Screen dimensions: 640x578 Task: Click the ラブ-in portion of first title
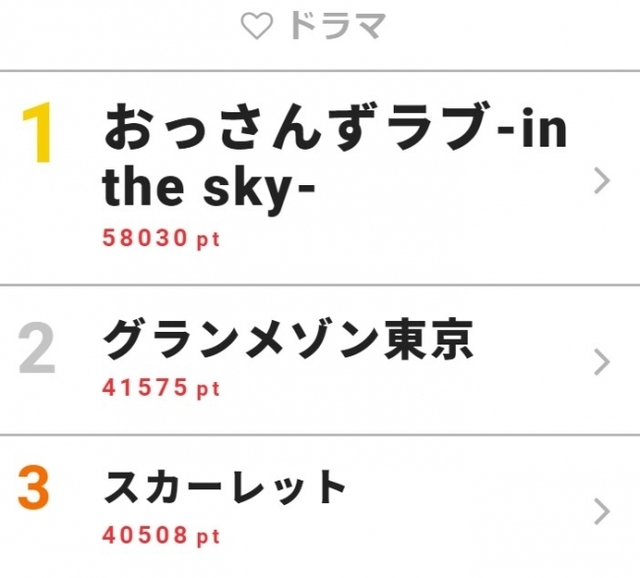477,128
